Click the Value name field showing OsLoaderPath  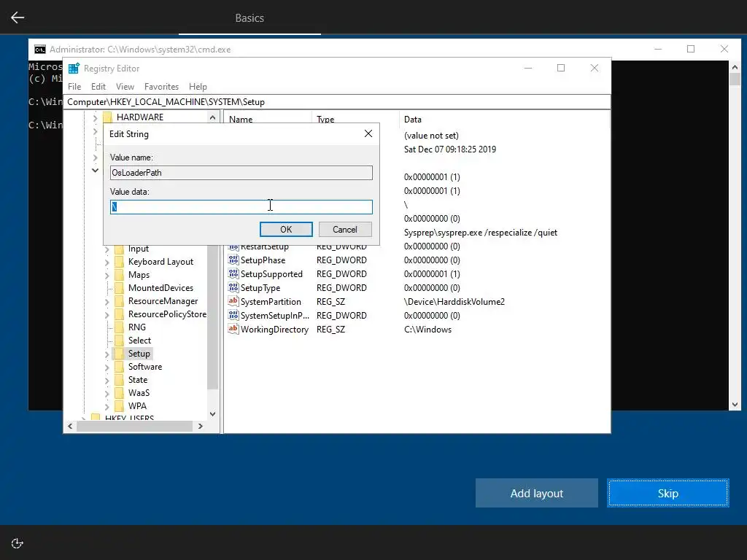[241, 173]
